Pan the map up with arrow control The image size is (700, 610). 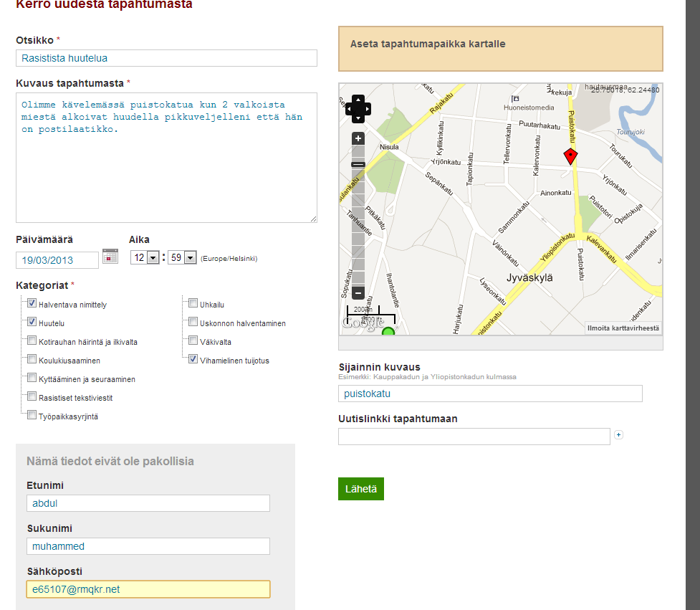[358, 100]
